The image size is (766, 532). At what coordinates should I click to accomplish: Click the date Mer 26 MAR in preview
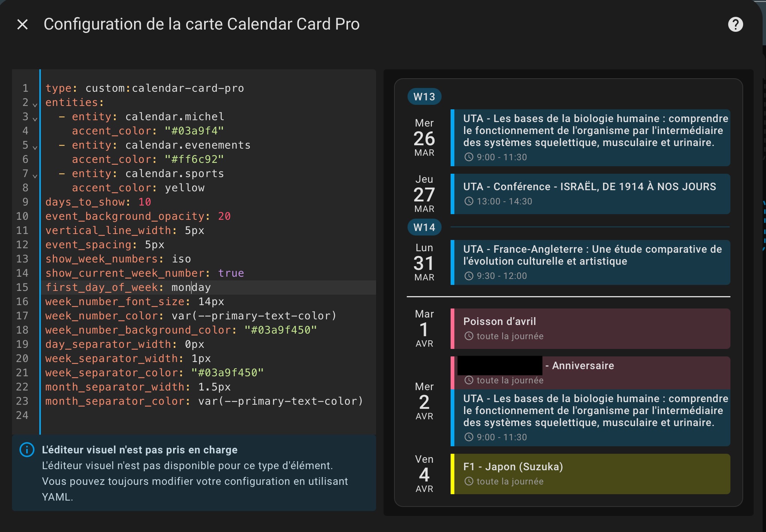pos(424,138)
